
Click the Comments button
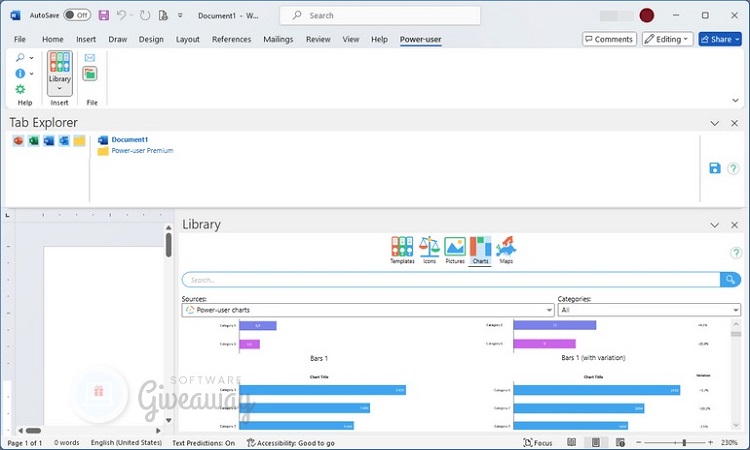click(x=609, y=39)
